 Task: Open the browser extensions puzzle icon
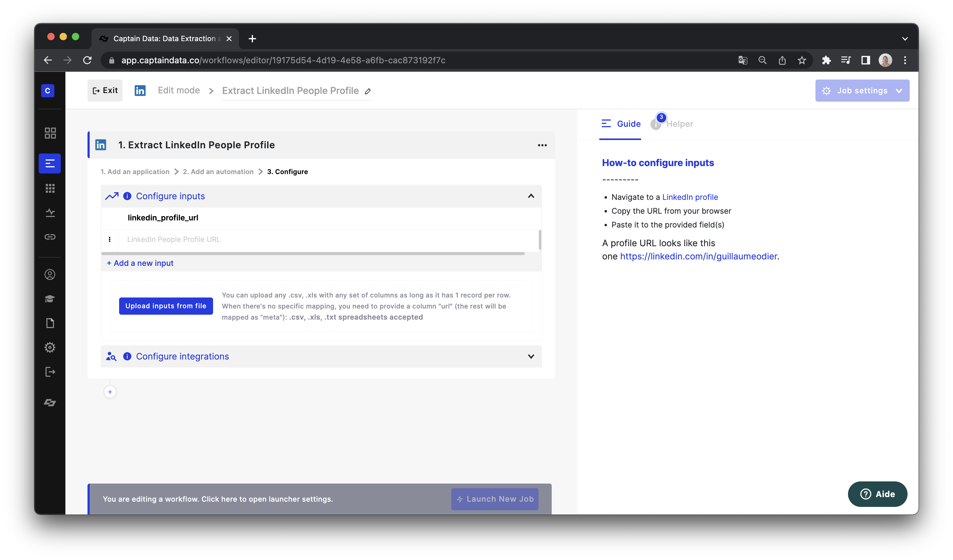pos(826,60)
